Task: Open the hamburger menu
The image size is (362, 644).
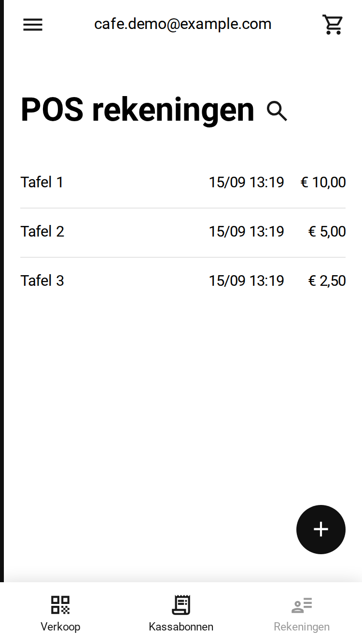Action: (33, 25)
